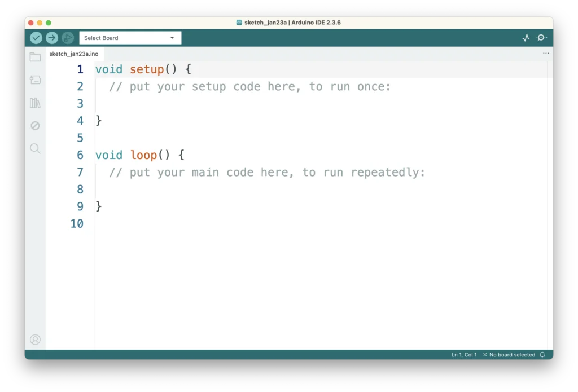The height and width of the screenshot is (392, 578).
Task: Click the account profile icon
Action: click(35, 340)
